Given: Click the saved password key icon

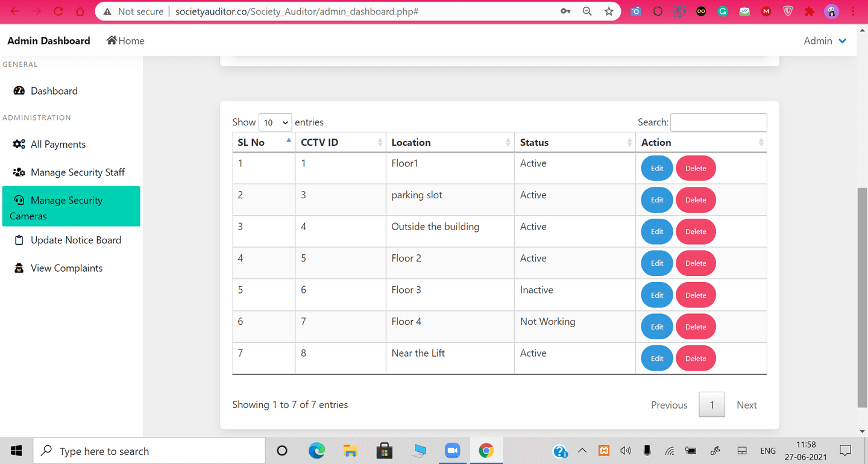Looking at the screenshot, I should pyautogui.click(x=565, y=11).
